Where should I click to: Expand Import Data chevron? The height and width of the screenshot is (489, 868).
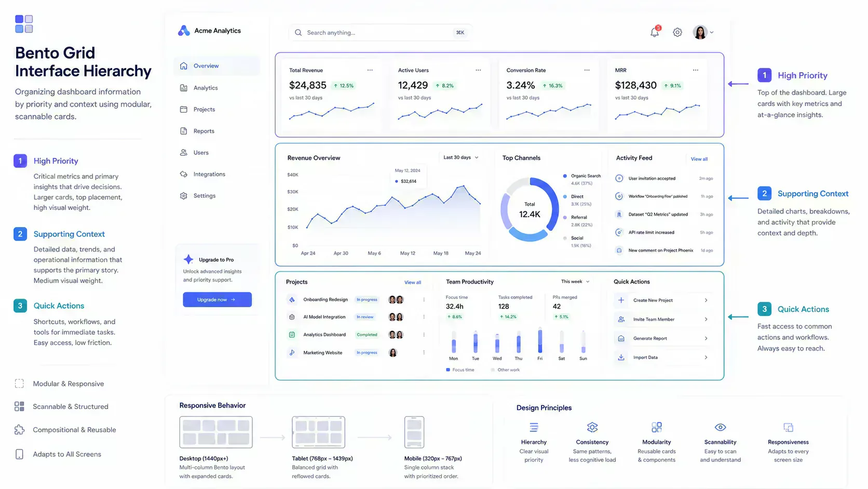tap(706, 358)
